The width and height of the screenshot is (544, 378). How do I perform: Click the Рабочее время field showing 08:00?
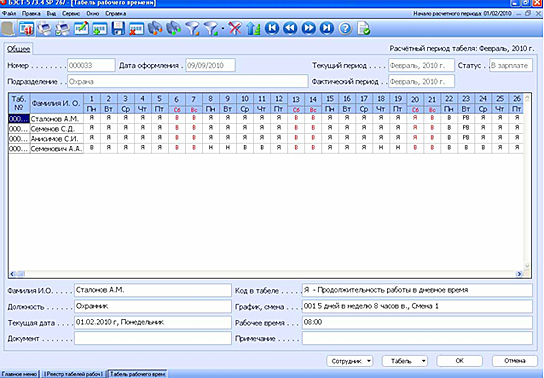click(417, 323)
